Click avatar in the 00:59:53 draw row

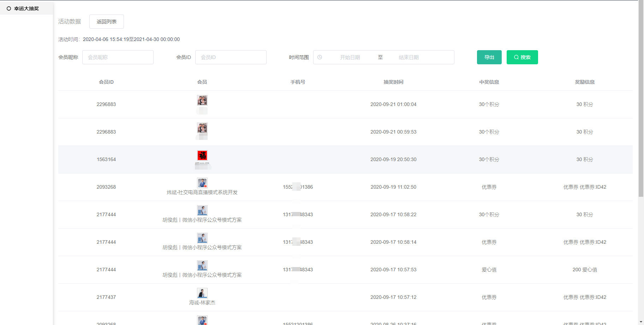(202, 128)
